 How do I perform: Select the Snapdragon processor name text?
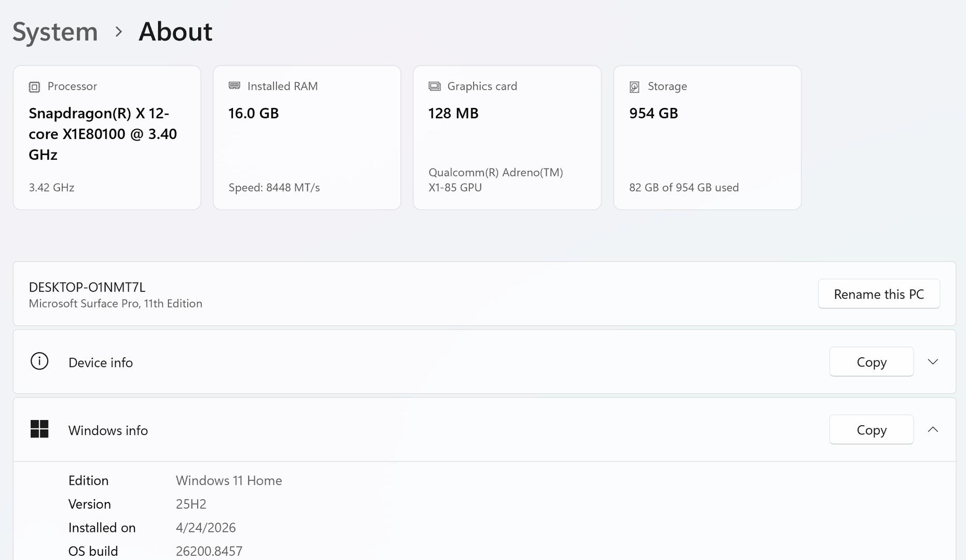coord(103,134)
